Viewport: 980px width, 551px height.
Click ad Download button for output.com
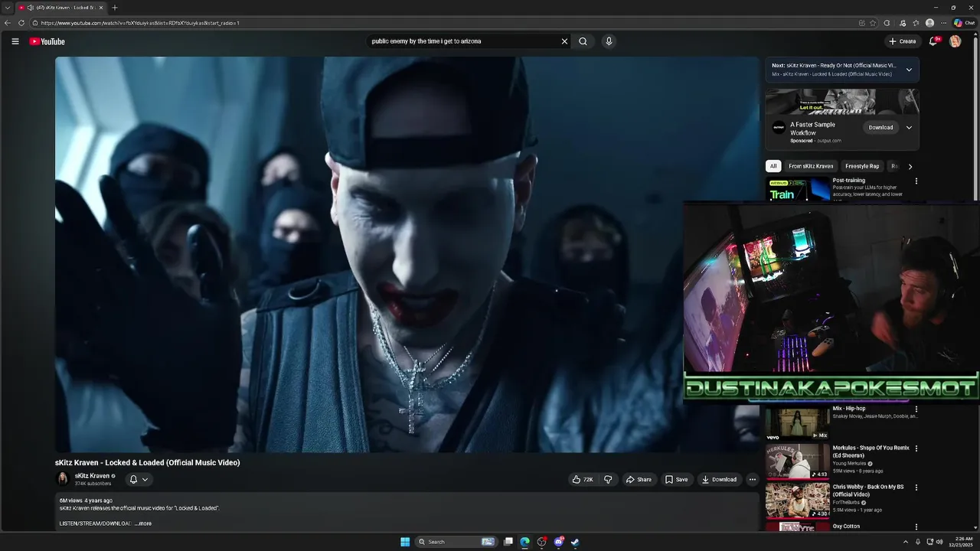[x=880, y=128]
